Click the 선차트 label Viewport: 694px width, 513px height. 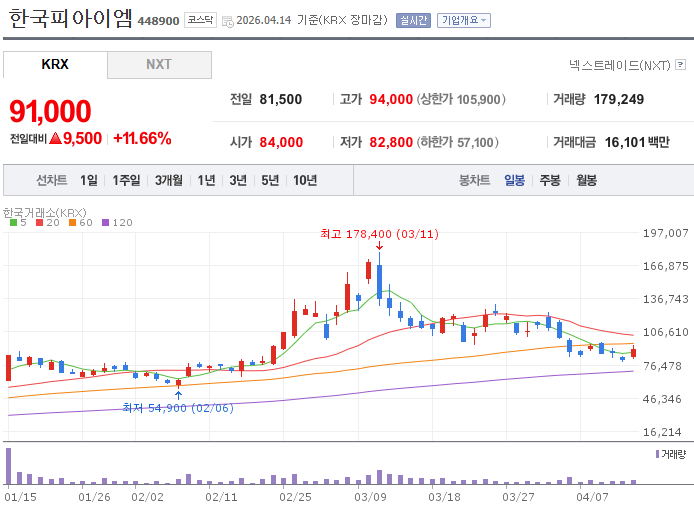click(x=51, y=180)
